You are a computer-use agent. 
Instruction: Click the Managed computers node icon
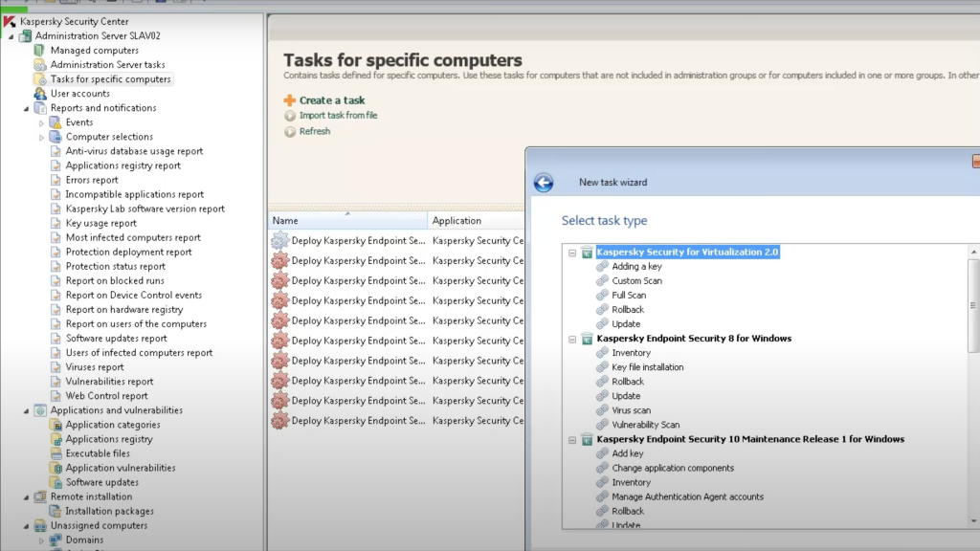(x=40, y=50)
